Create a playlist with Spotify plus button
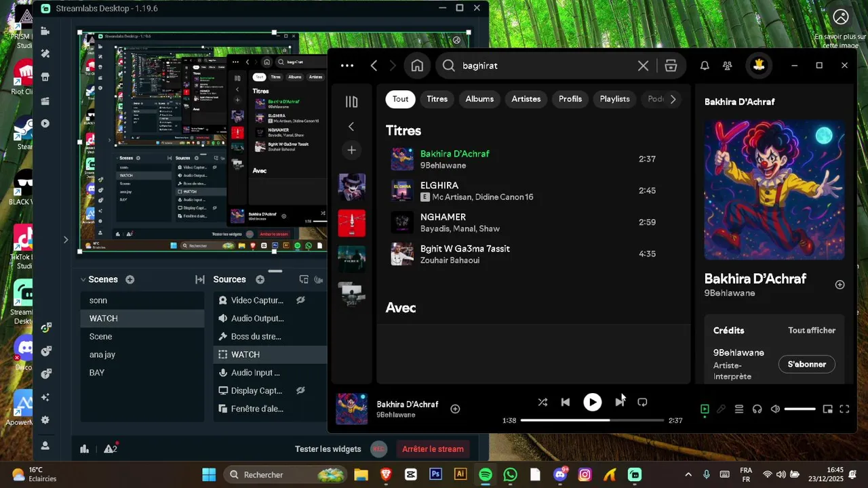 [351, 150]
